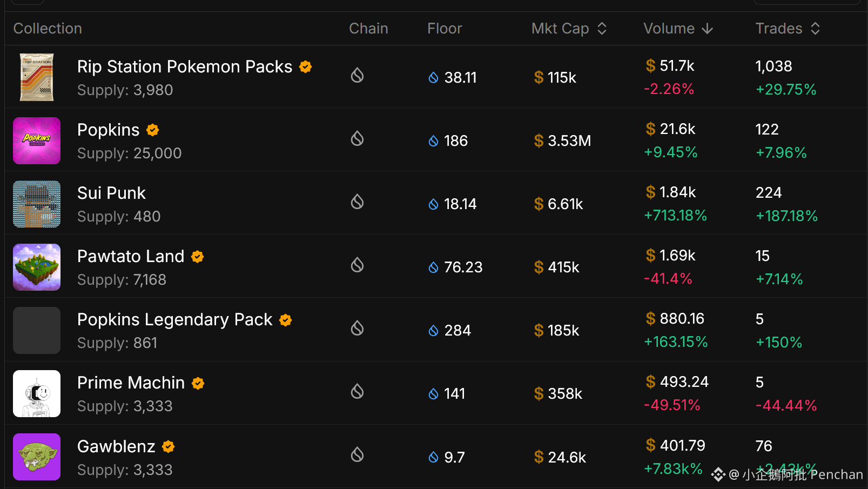Viewport: 868px width, 489px height.
Task: Open the Sui Punk collection name
Action: click(x=111, y=193)
